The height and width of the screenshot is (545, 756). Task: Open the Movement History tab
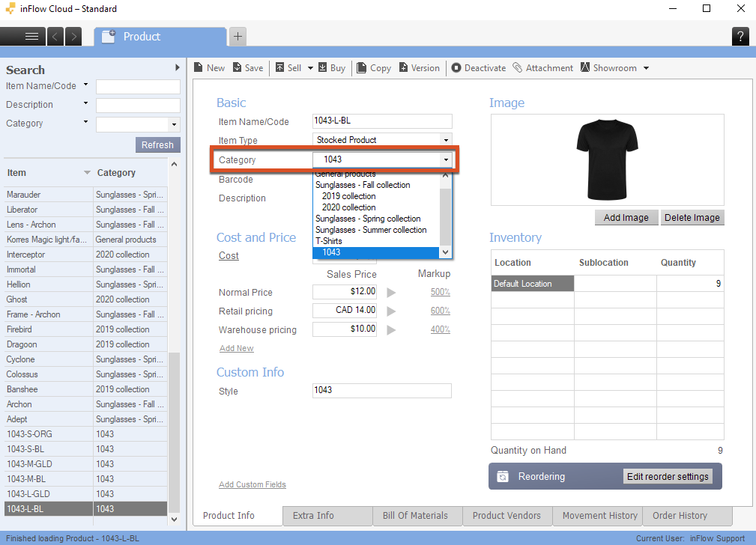[x=599, y=515]
